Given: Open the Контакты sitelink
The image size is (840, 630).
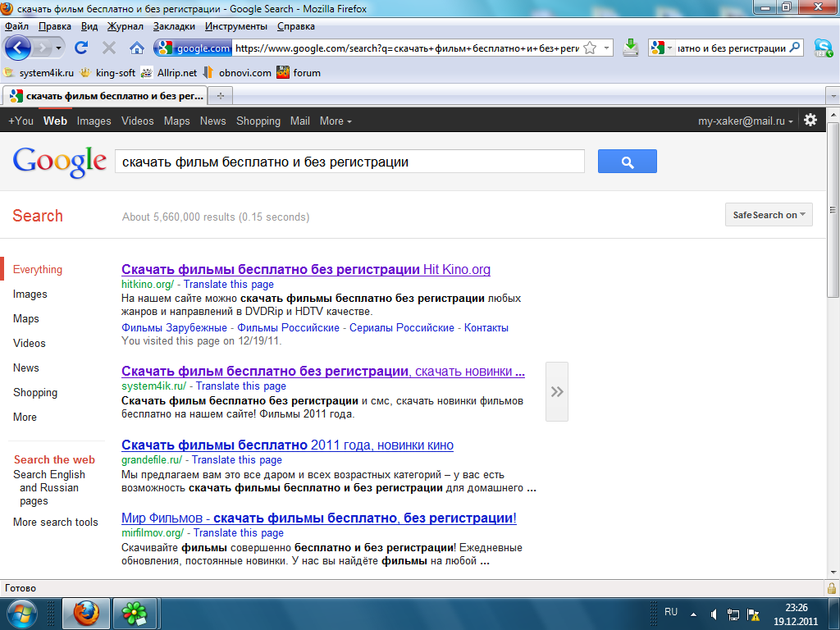Looking at the screenshot, I should point(486,328).
